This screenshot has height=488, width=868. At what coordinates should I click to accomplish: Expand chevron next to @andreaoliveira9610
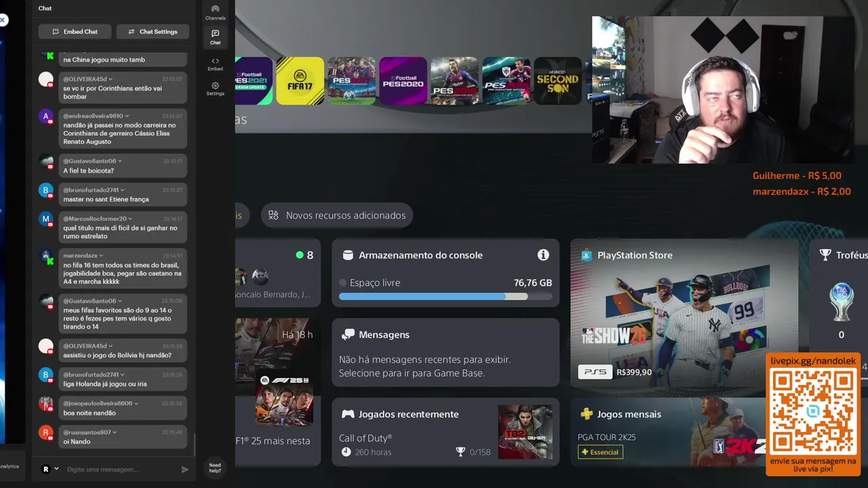pos(127,116)
